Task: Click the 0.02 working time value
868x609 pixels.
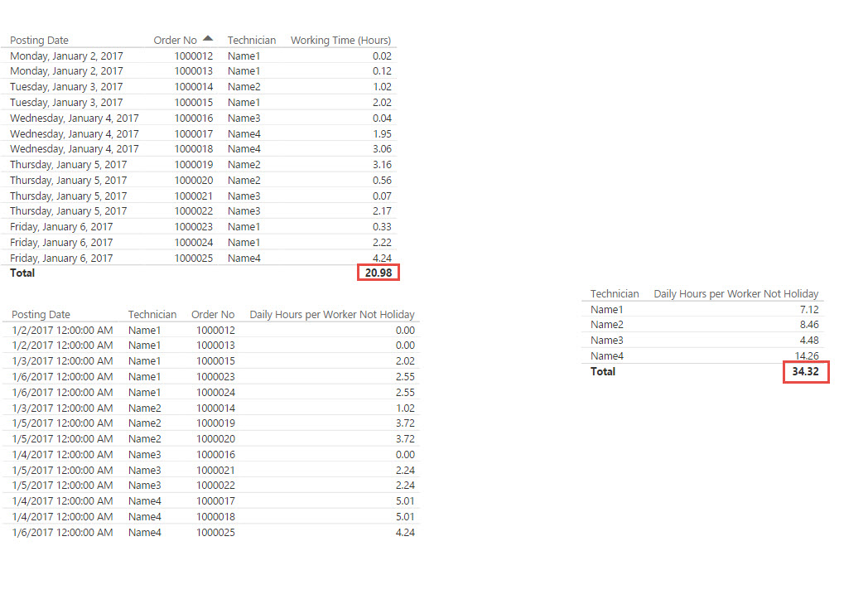Action: (x=382, y=56)
